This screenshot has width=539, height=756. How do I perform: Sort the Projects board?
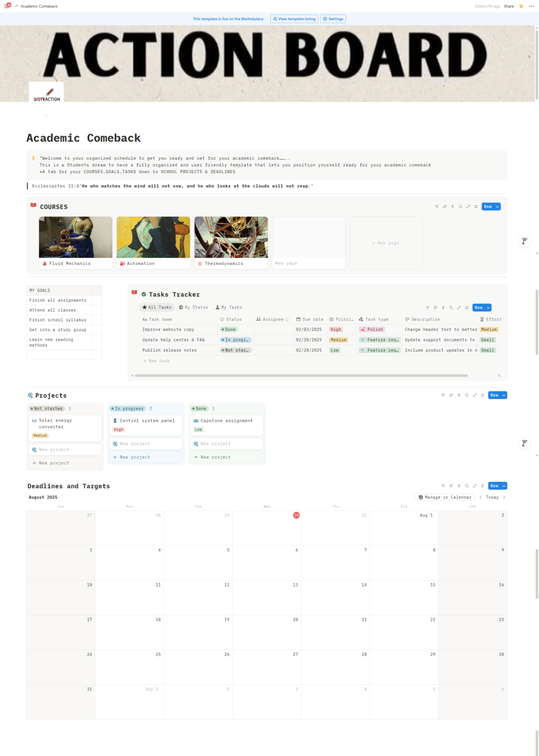pos(451,395)
